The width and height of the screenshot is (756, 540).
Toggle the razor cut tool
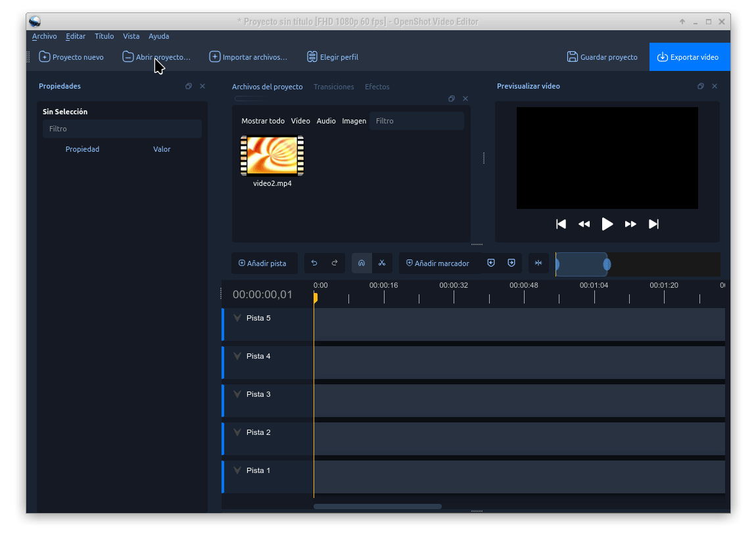click(x=382, y=263)
